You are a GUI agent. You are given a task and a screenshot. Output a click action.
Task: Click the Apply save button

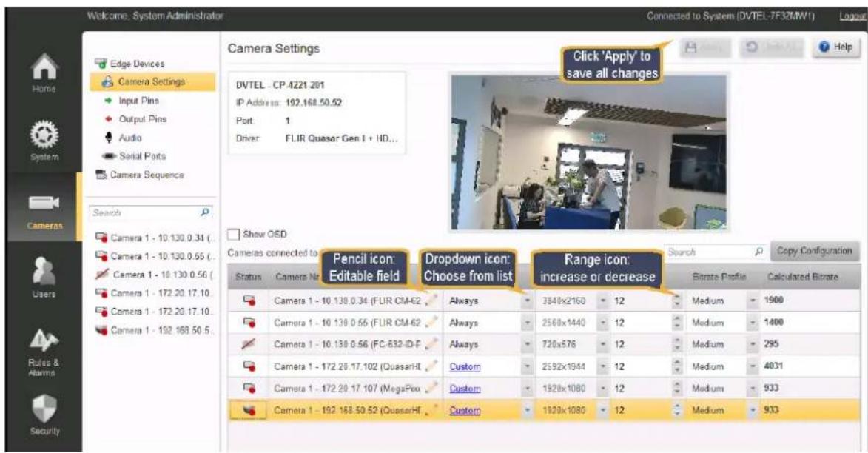coord(705,47)
